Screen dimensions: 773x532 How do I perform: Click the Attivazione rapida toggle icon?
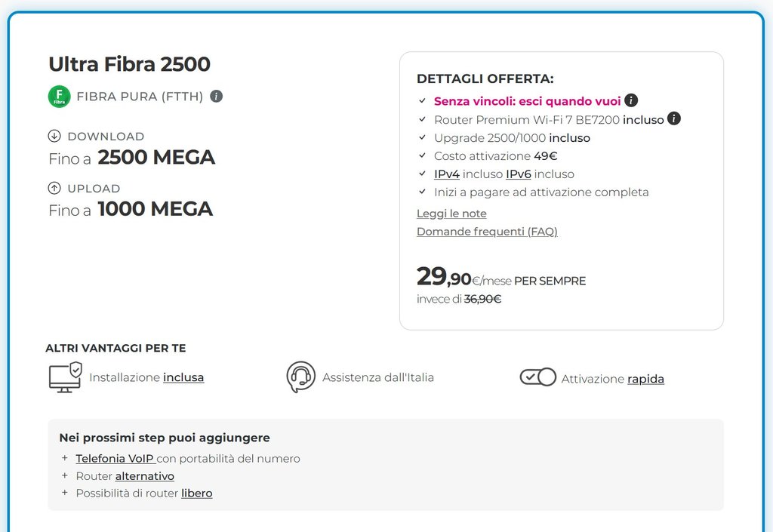537,377
